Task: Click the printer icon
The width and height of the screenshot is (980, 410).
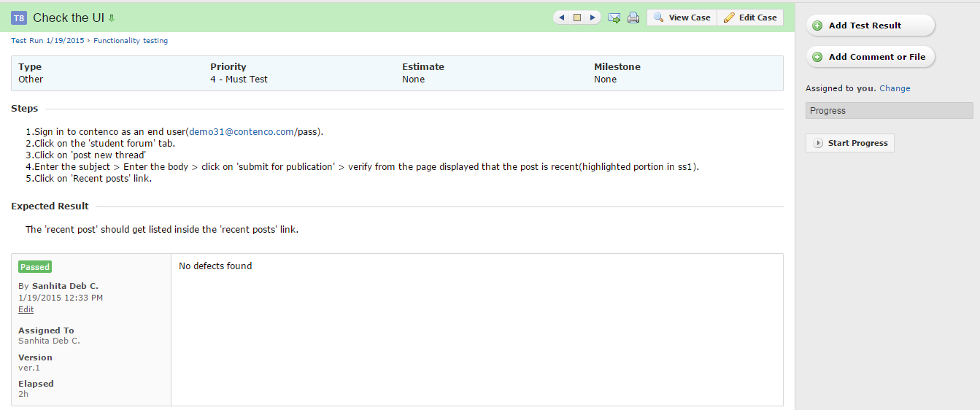Action: [633, 18]
